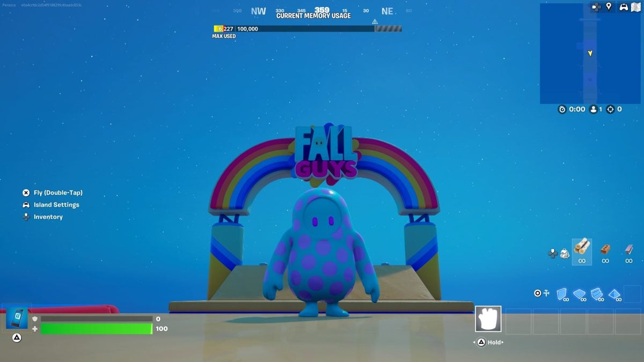
Task: Select the brick building material
Action: pyautogui.click(x=605, y=248)
